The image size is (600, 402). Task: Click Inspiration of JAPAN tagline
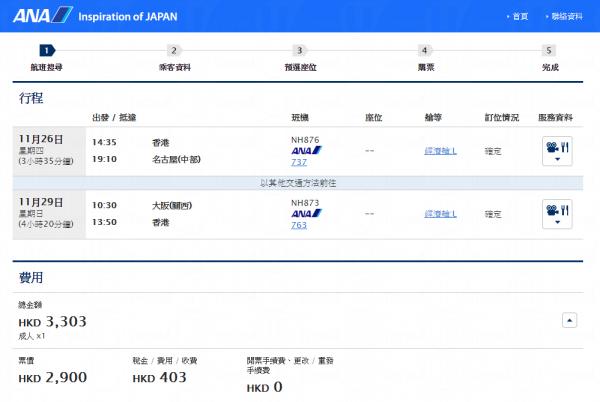point(128,17)
